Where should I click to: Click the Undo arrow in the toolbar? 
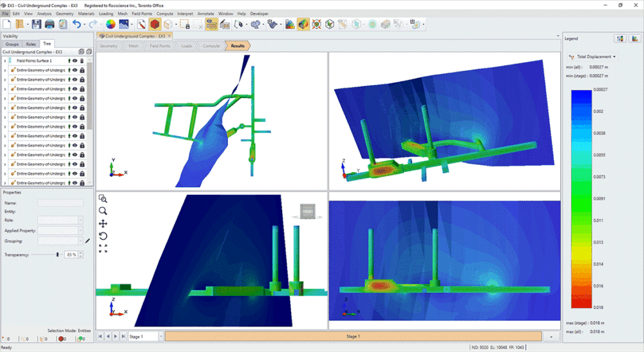tap(77, 24)
